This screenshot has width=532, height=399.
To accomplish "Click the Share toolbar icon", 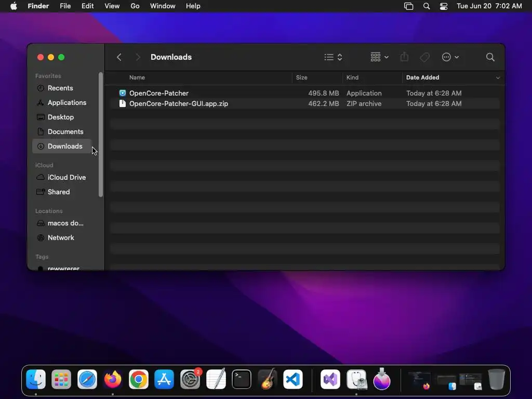I will point(404,57).
